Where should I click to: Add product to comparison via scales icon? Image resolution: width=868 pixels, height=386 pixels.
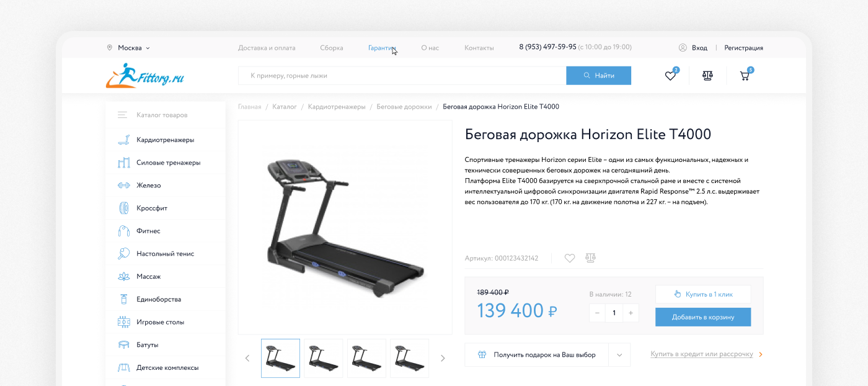click(x=590, y=258)
